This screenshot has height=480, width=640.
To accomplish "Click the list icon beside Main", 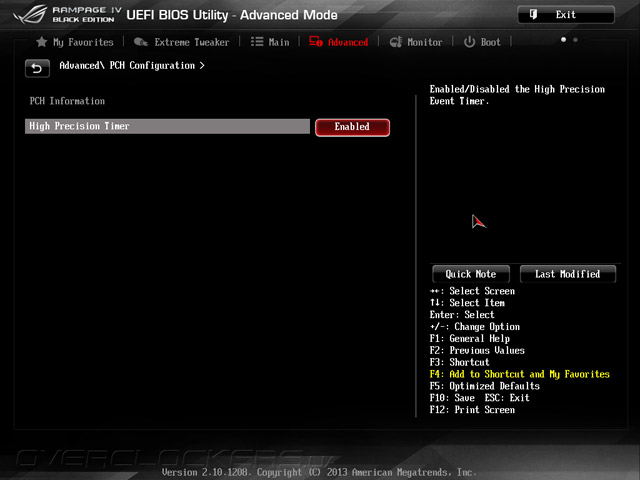I will tap(257, 42).
